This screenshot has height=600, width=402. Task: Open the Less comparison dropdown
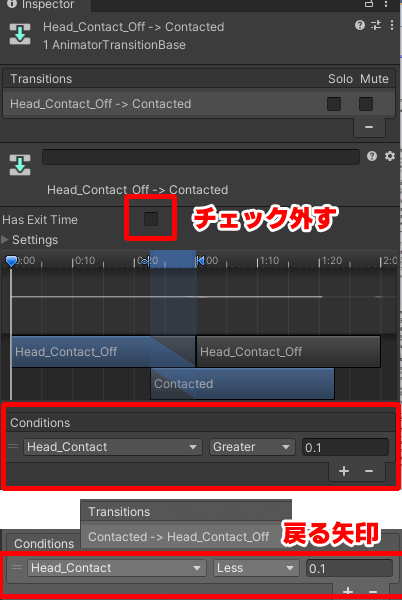click(256, 568)
